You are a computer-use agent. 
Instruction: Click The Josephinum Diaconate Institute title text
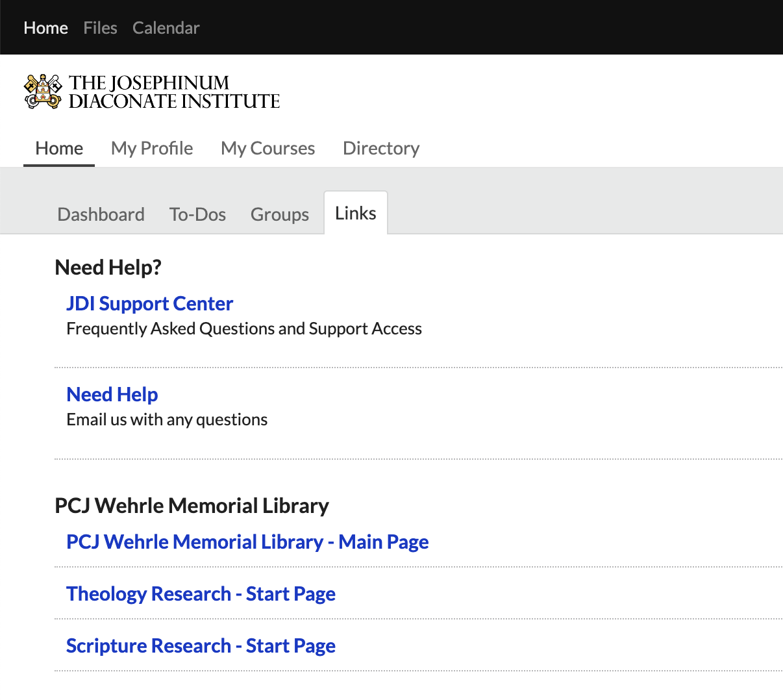coord(174,92)
